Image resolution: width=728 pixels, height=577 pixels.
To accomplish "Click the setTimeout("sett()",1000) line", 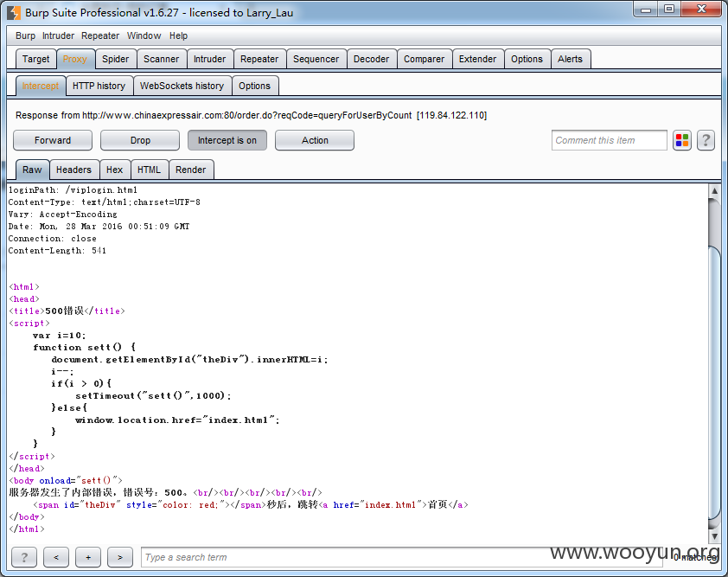I will click(x=153, y=396).
